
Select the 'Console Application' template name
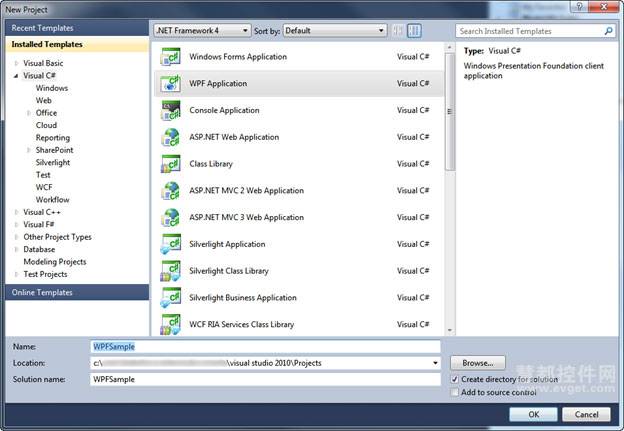[x=224, y=110]
